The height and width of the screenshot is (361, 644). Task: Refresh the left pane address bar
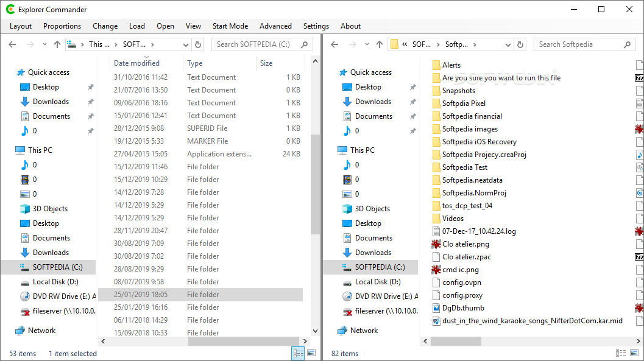198,44
